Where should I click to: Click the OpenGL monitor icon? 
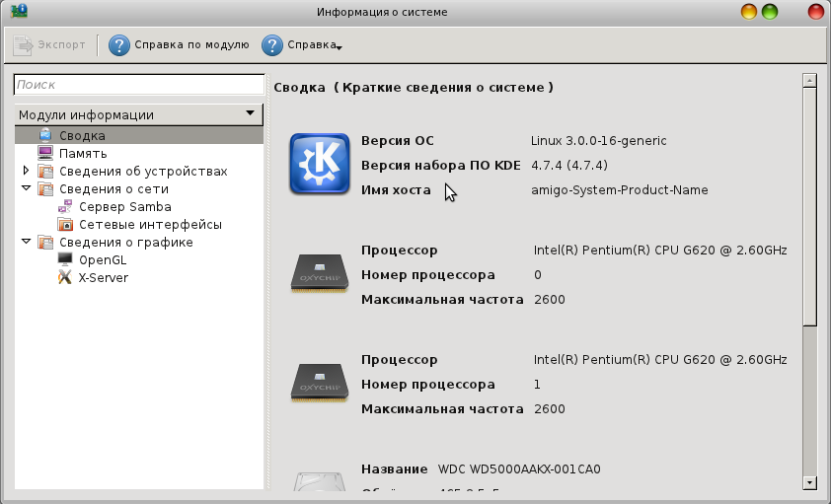click(65, 259)
